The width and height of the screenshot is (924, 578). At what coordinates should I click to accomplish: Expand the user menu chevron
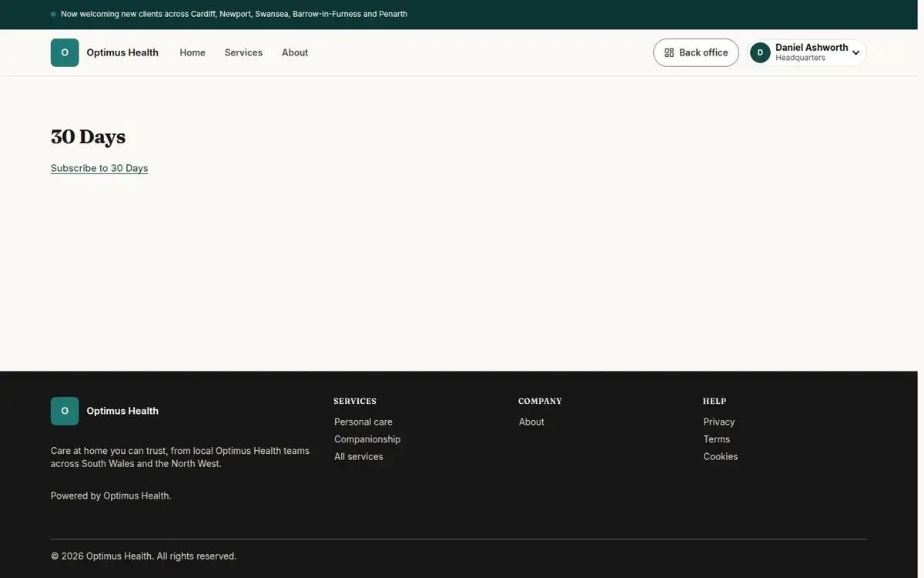(x=855, y=53)
